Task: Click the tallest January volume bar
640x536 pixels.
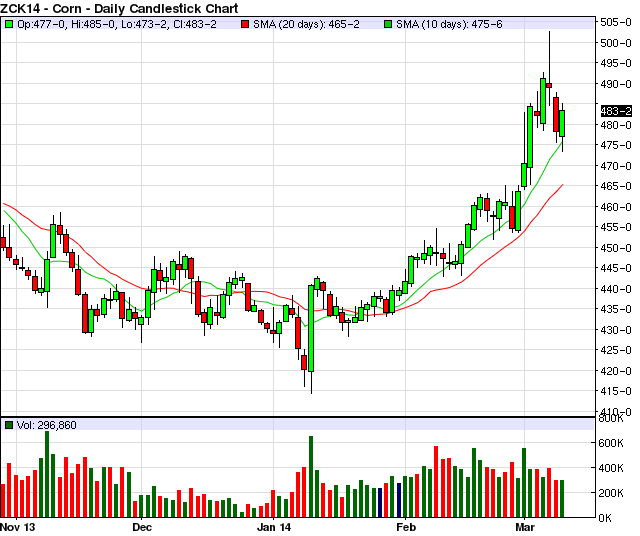Action: [311, 477]
